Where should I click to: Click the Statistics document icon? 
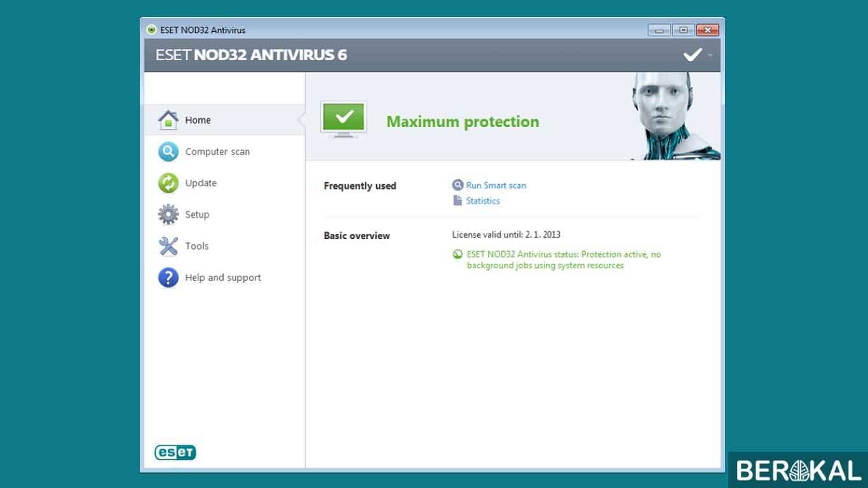point(458,201)
